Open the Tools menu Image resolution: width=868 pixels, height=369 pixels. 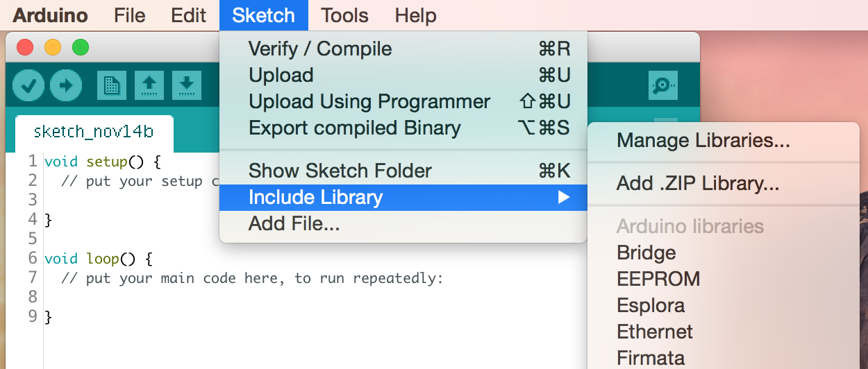344,15
